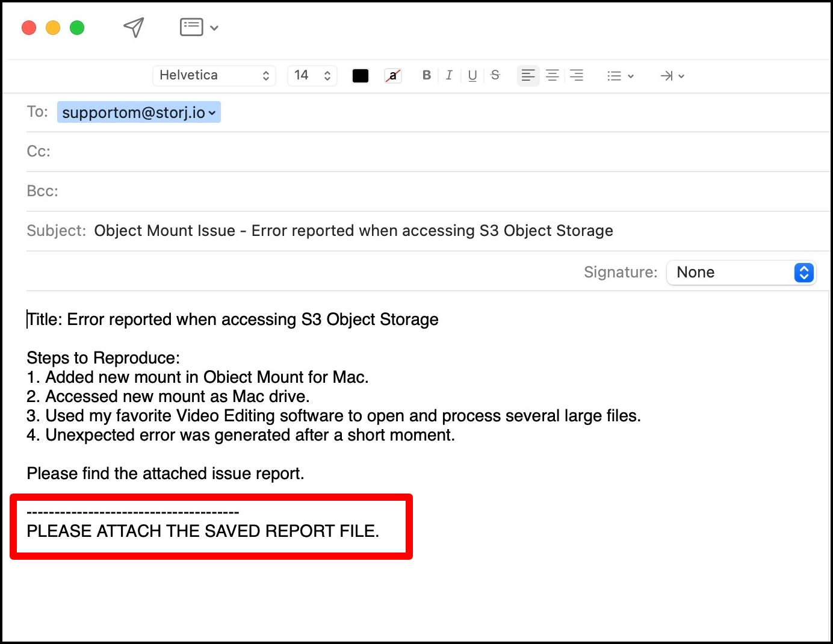Image resolution: width=833 pixels, height=644 pixels.
Task: Toggle underline formatting
Action: coord(472,75)
